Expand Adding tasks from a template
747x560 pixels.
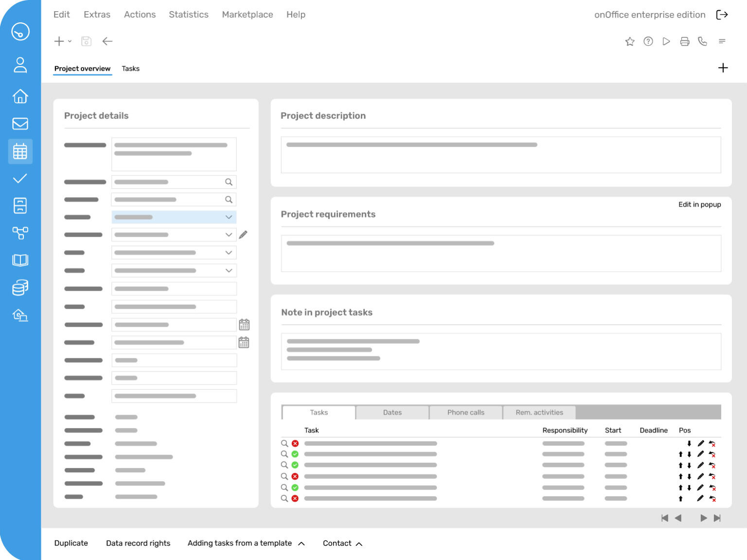246,543
